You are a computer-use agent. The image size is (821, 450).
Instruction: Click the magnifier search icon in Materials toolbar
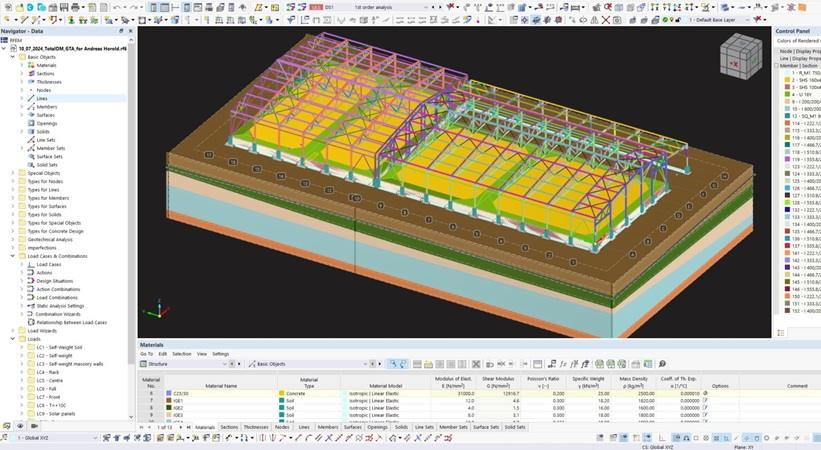coord(662,364)
